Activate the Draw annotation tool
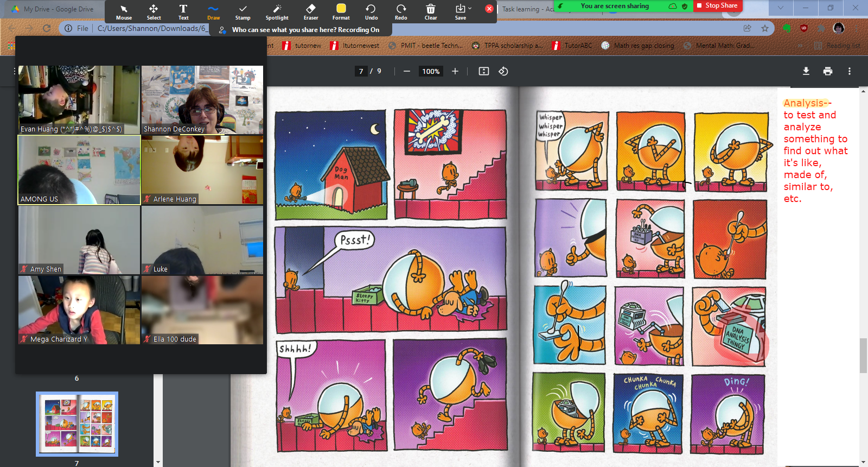This screenshot has height=467, width=868. (x=213, y=12)
